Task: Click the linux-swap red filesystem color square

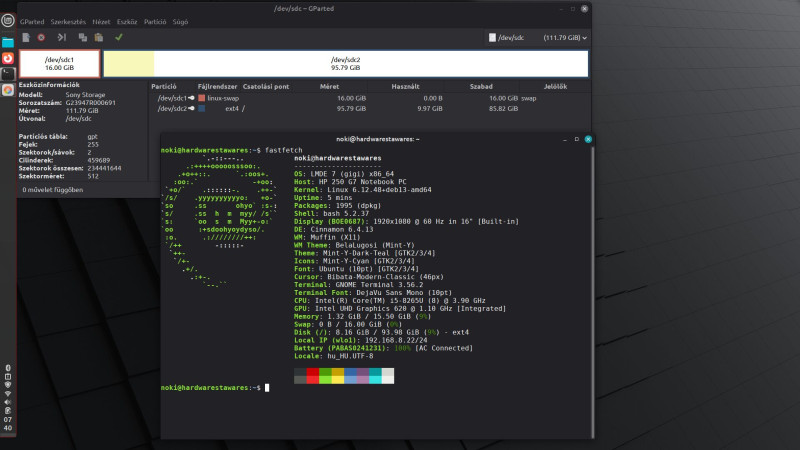Action: [202, 98]
